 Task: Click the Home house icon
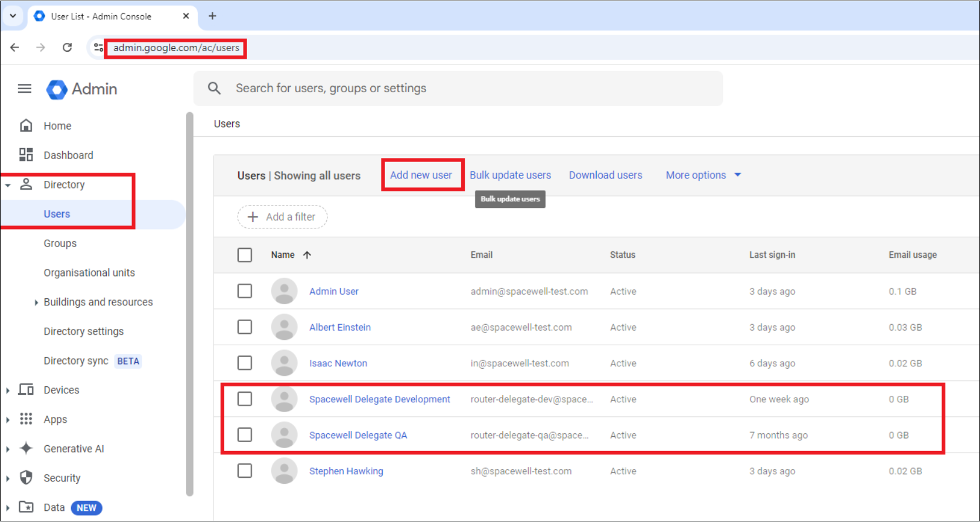26,126
